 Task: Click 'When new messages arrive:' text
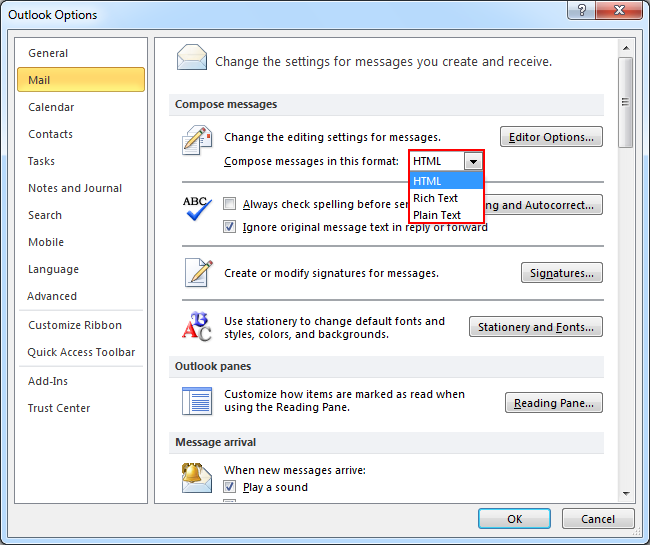[x=295, y=470]
